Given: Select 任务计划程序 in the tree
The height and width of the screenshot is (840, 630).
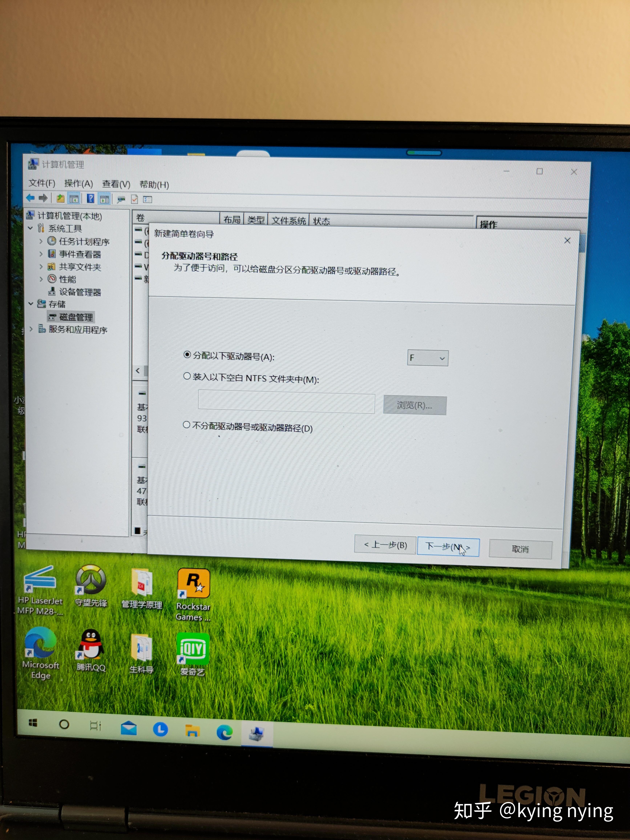Looking at the screenshot, I should [x=84, y=242].
